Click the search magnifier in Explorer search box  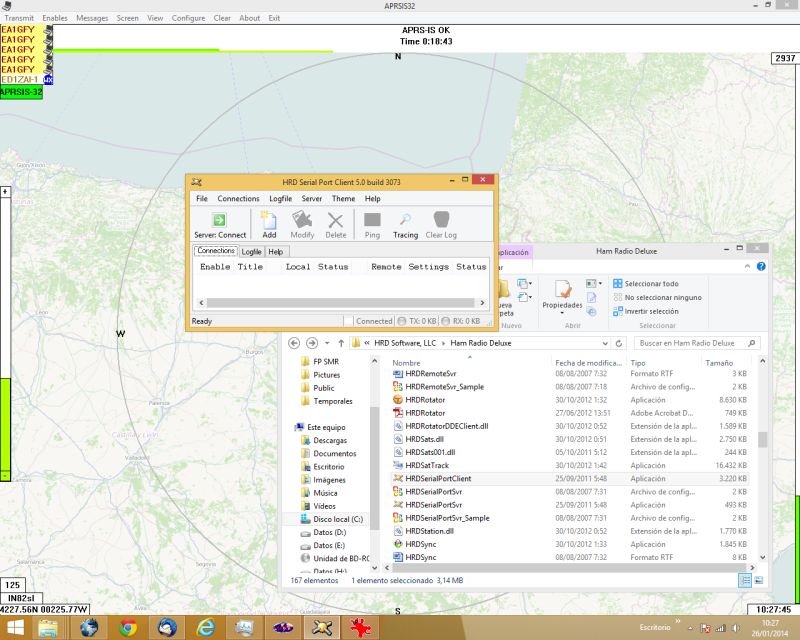tap(752, 343)
